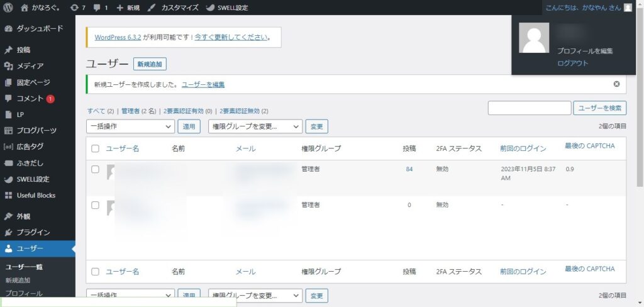Image resolution: width=644 pixels, height=307 pixels.
Task: Open the ダッシュボード dashboard icon
Action: [x=8, y=28]
